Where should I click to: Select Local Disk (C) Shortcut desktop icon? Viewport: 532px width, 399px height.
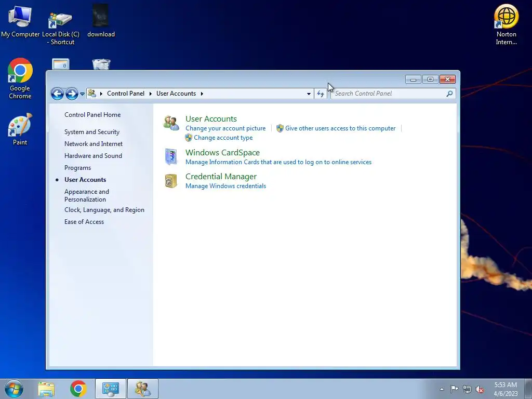60,29
